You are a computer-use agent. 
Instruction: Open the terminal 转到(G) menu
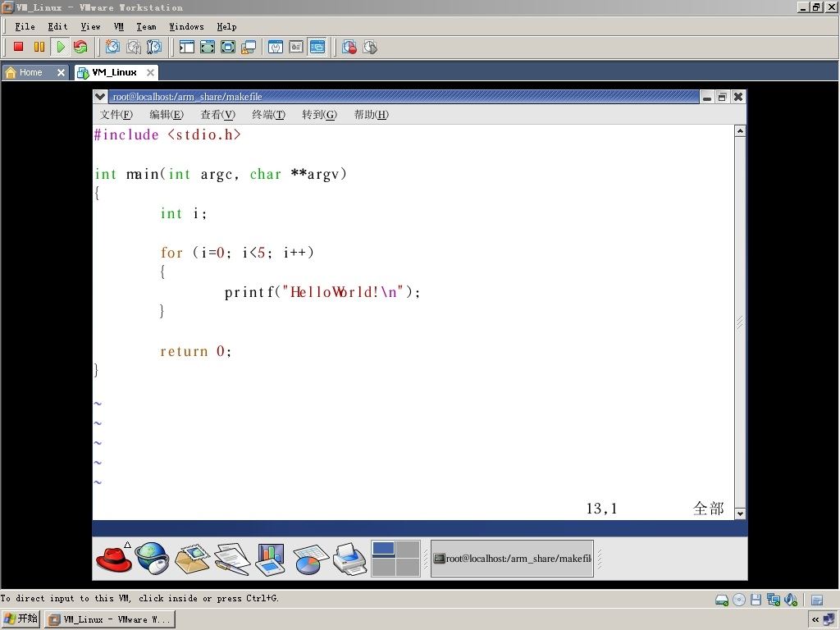coord(319,114)
